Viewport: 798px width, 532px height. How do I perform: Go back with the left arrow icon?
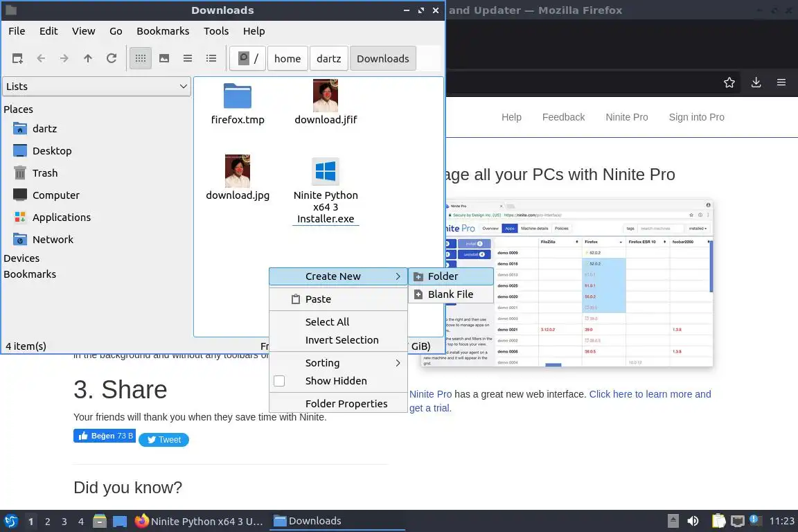[41, 59]
